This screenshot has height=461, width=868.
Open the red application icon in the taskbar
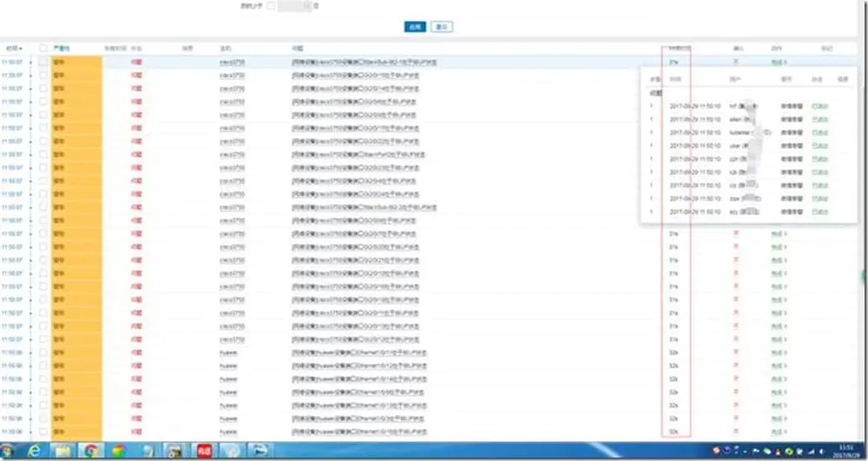[204, 451]
